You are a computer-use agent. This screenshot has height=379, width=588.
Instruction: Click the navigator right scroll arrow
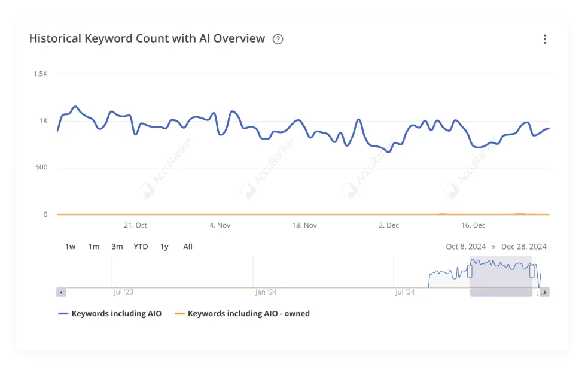click(x=545, y=292)
